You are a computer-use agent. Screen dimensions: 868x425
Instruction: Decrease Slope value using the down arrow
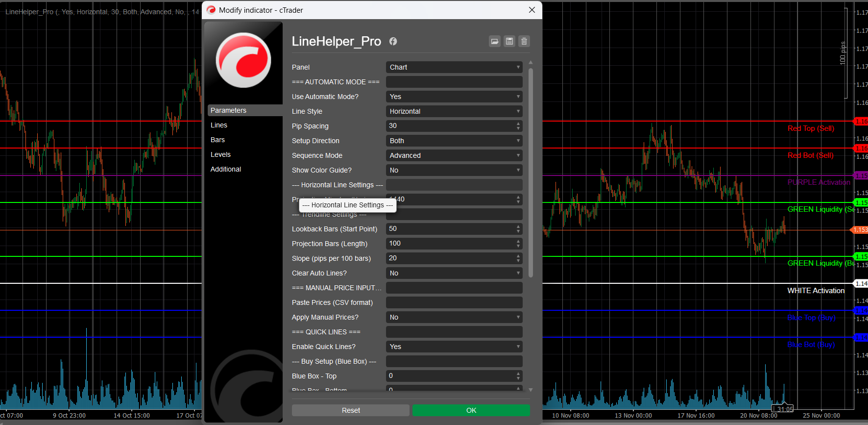[x=518, y=261]
